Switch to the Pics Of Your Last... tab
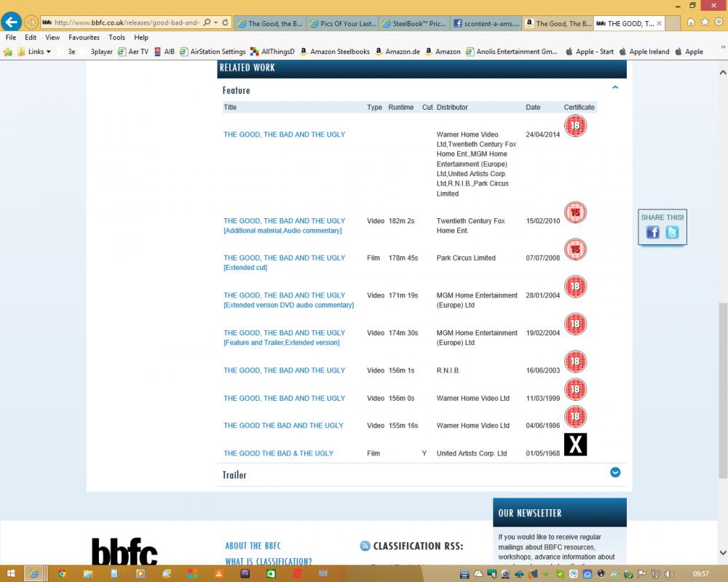The width and height of the screenshot is (728, 582). [343, 23]
